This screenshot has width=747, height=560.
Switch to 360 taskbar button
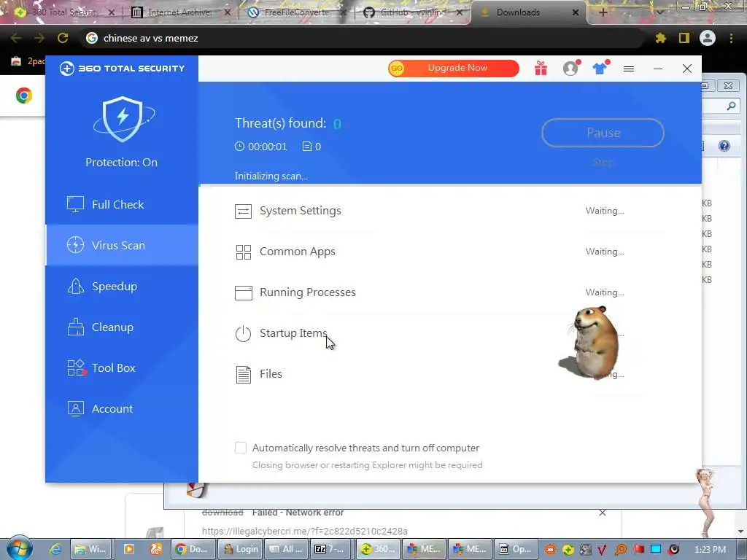(x=376, y=549)
